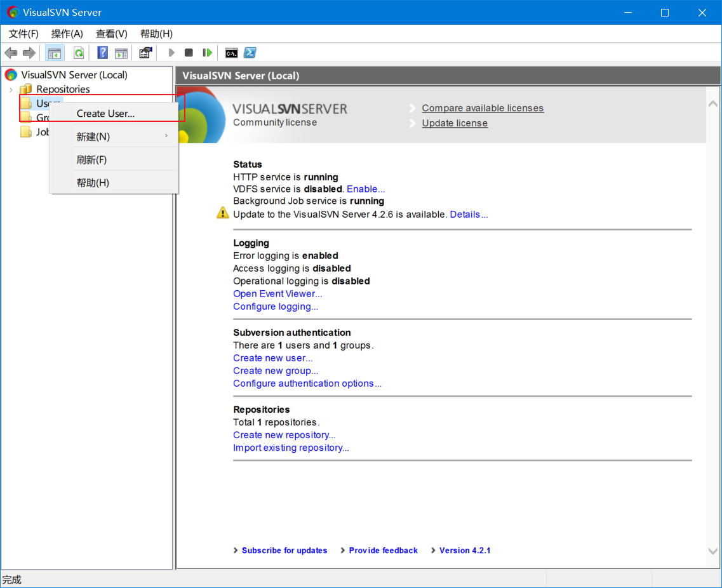The height and width of the screenshot is (588, 722).
Task: Click Create new repository... link
Action: tap(284, 435)
